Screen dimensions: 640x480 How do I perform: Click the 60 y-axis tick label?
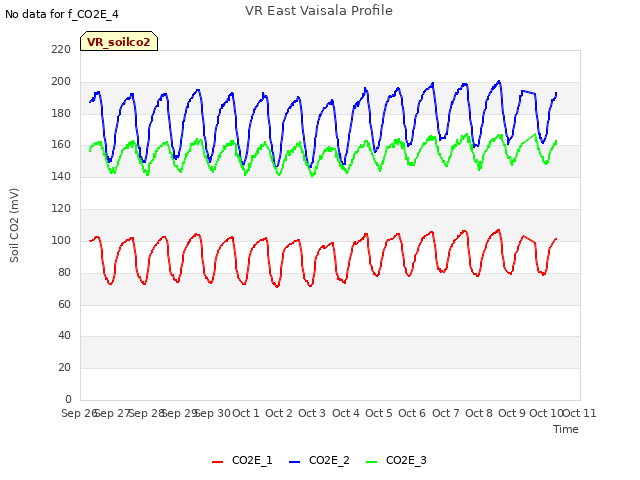64,304
